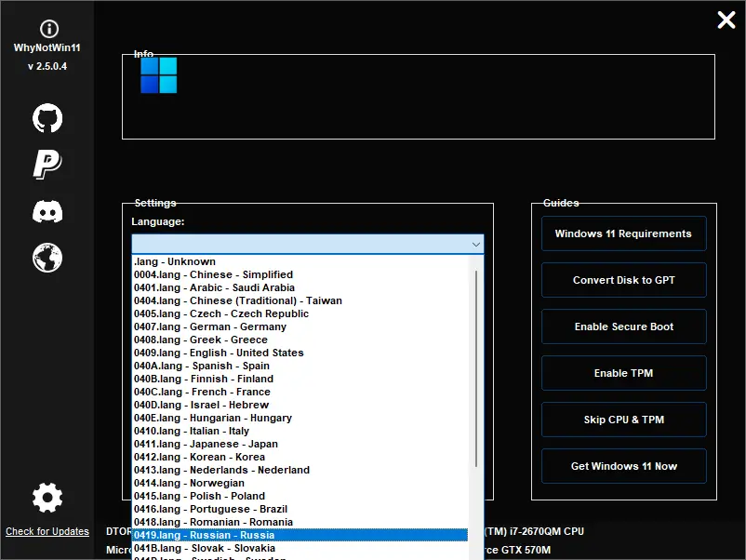
Task: Select .lang - Unknown entry
Action: 300,261
